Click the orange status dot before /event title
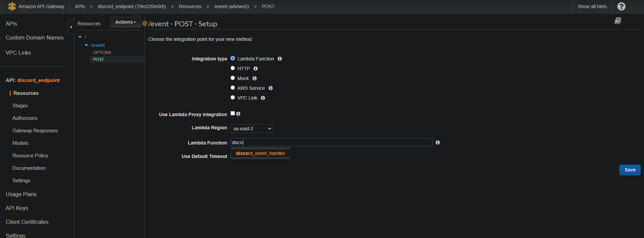Screen dimensions: 644x238 coord(145,24)
